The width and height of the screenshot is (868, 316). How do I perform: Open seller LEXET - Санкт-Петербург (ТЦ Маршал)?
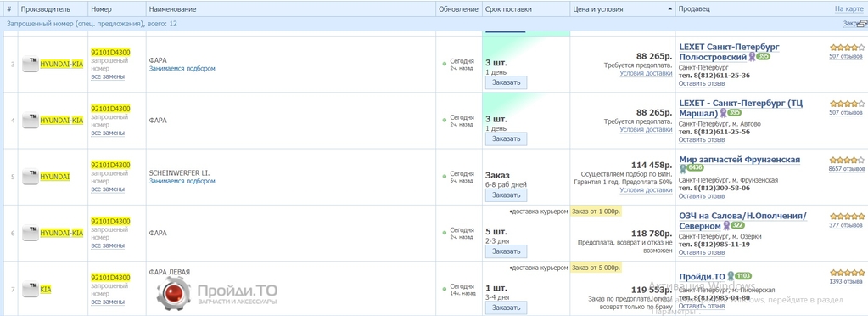tap(741, 108)
